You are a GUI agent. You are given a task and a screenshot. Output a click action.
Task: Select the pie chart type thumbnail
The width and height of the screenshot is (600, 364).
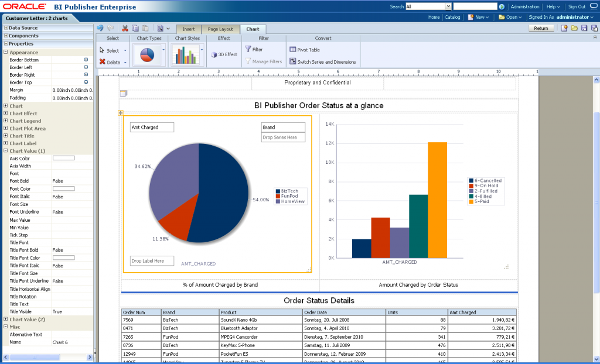tap(147, 55)
